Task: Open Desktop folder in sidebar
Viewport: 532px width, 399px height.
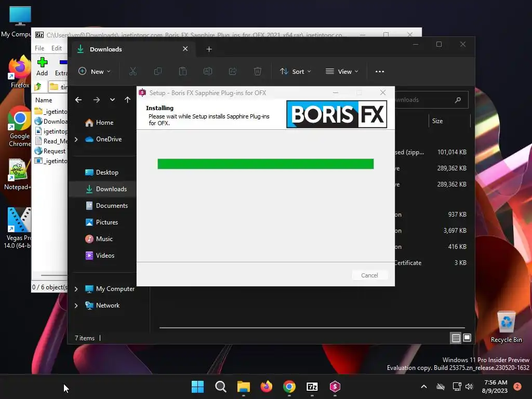Action: [102, 172]
